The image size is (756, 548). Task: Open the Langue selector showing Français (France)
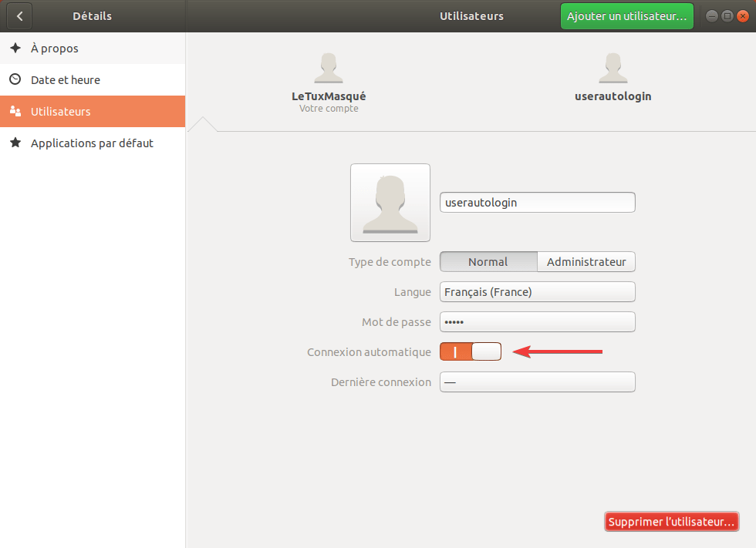(x=537, y=292)
